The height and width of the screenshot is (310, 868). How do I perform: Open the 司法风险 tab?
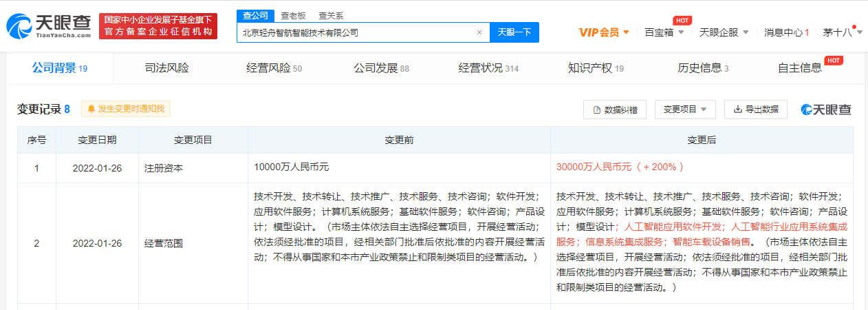[166, 68]
